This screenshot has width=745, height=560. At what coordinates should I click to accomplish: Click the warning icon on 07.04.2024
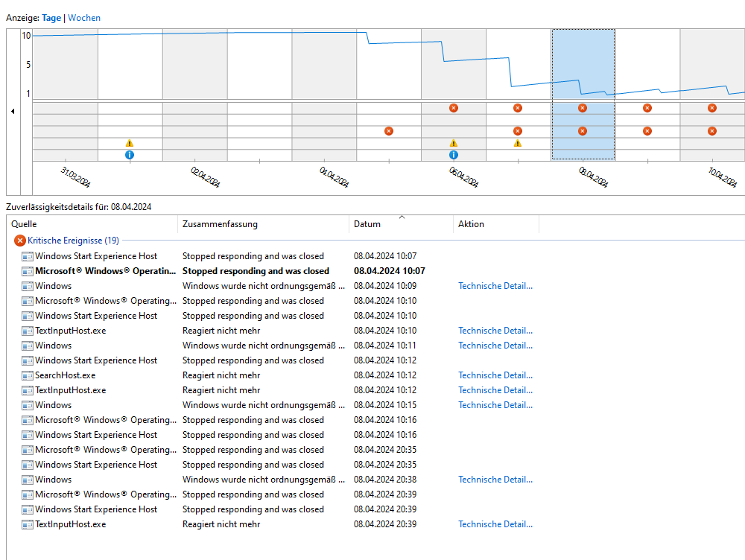tap(518, 143)
